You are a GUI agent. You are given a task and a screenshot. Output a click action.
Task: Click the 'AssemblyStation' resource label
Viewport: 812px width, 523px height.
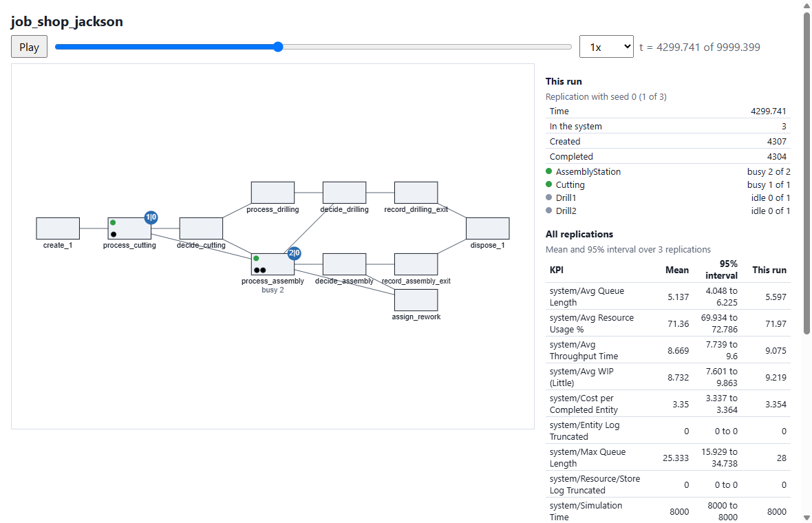click(588, 171)
